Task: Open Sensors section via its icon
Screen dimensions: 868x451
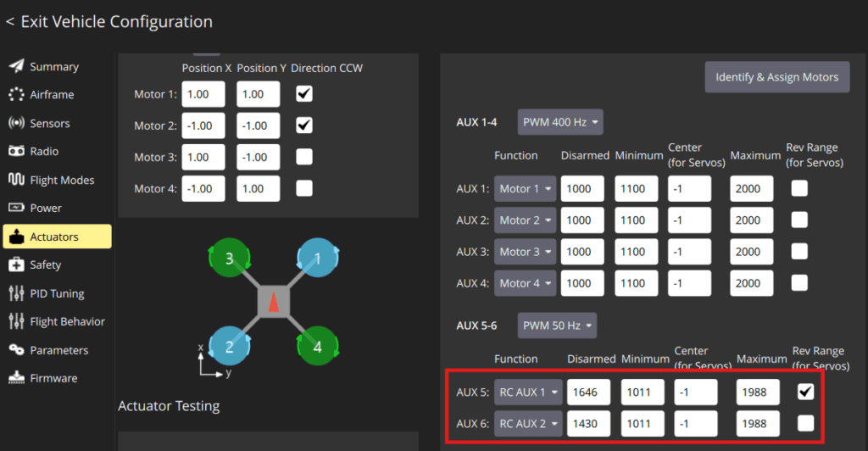Action: 17,123
